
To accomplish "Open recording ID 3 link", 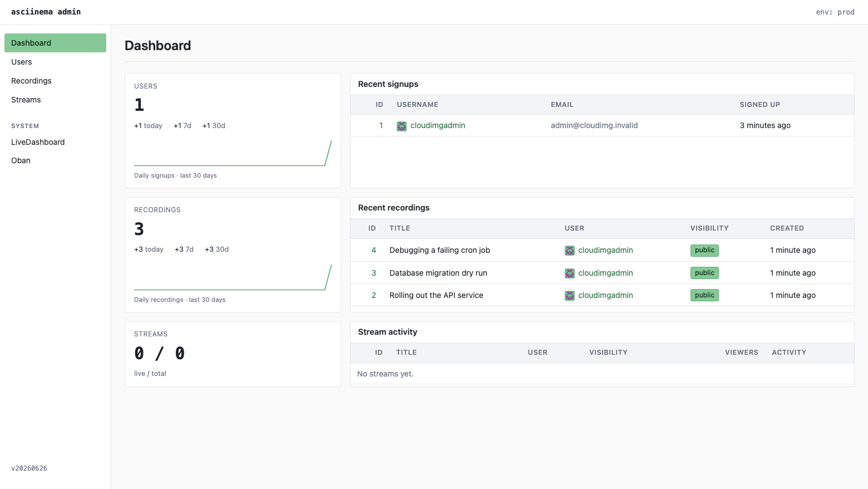I will click(x=374, y=273).
